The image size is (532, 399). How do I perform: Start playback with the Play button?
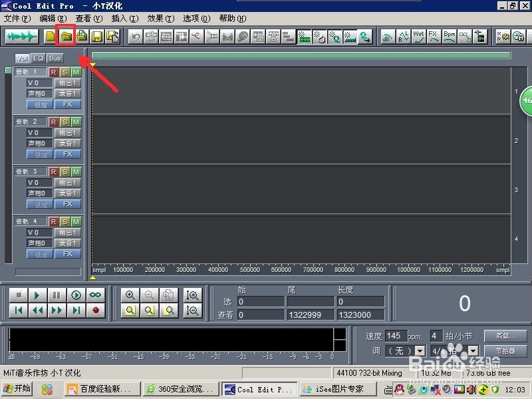(37, 295)
